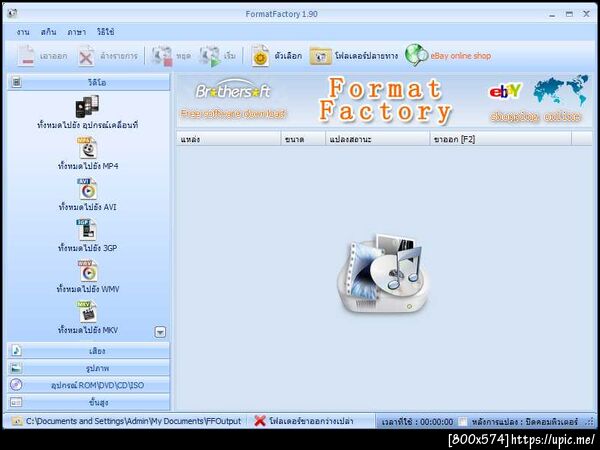The height and width of the screenshot is (450, 600).
Task: Open the ภาษา (Language) menu
Action: tap(77, 32)
